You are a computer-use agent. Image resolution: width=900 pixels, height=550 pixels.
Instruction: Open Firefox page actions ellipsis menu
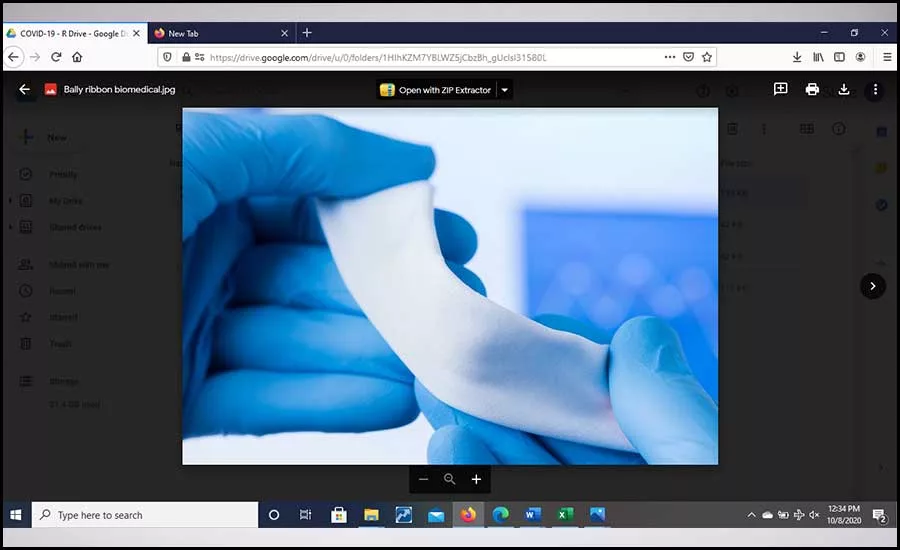[x=669, y=57]
